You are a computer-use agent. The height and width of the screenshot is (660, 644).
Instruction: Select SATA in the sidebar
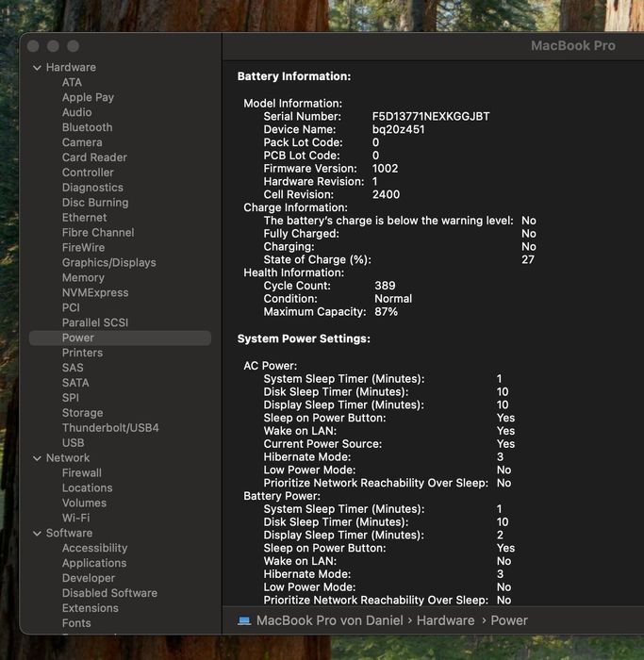pyautogui.click(x=75, y=383)
